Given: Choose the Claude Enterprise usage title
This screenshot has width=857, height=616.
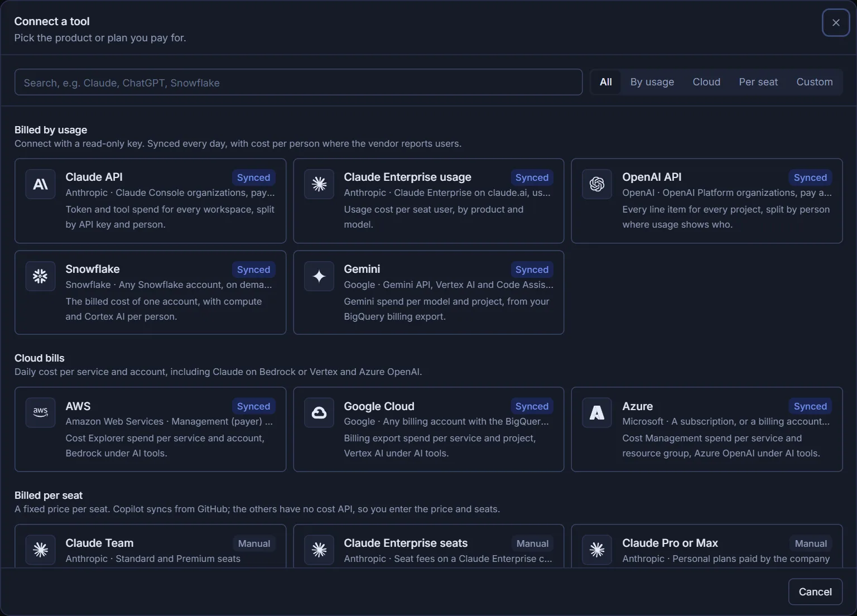Looking at the screenshot, I should tap(407, 177).
